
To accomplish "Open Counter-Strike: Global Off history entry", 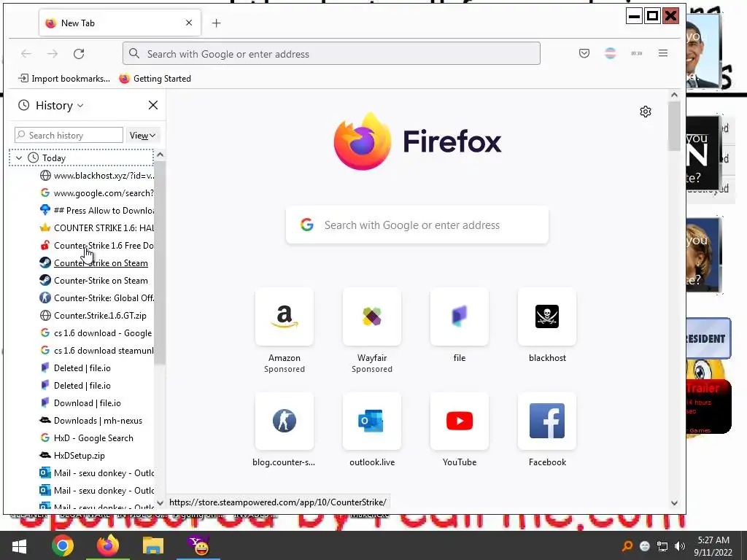I will (x=97, y=298).
